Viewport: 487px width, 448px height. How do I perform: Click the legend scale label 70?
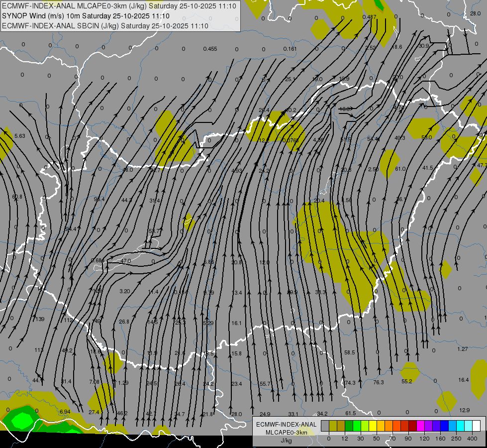pyautogui.click(x=392, y=439)
